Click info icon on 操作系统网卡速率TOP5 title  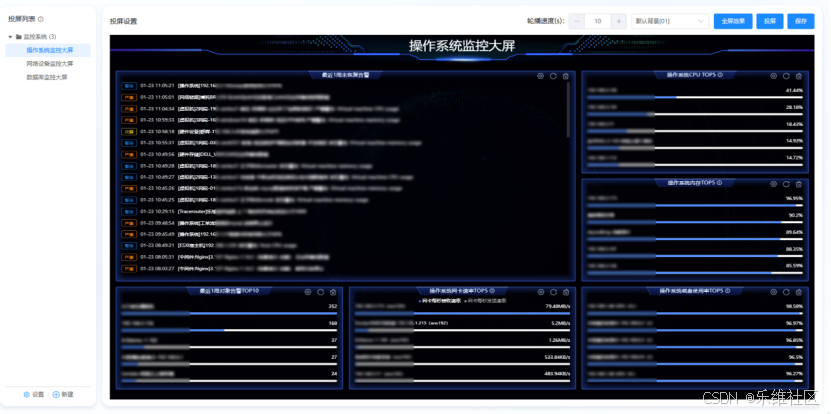click(x=492, y=290)
